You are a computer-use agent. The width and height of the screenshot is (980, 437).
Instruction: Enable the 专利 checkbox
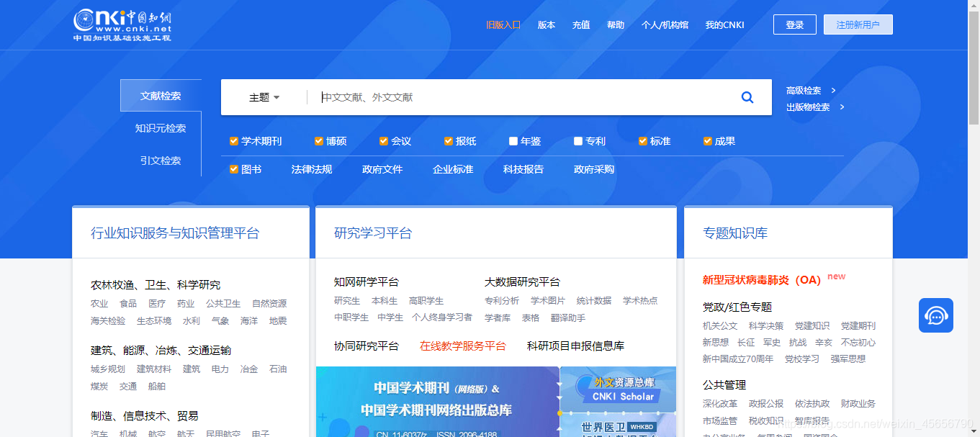click(x=578, y=141)
